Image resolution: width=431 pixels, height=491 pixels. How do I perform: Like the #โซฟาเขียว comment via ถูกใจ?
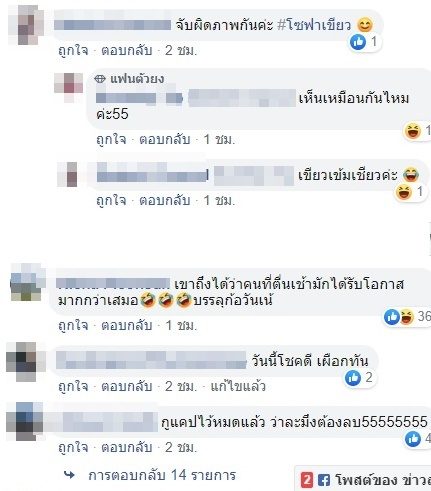(x=73, y=51)
